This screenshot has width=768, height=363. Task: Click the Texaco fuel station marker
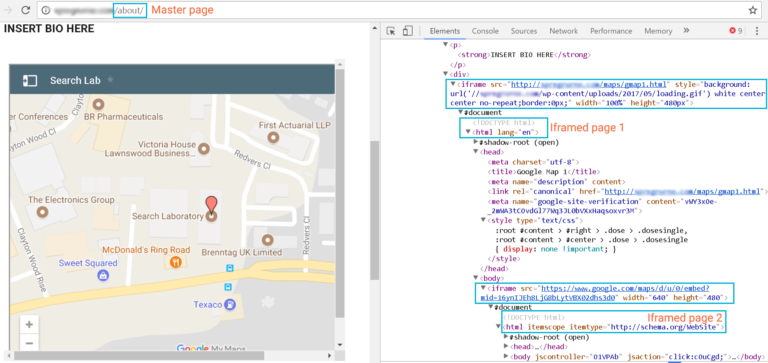tap(229, 305)
